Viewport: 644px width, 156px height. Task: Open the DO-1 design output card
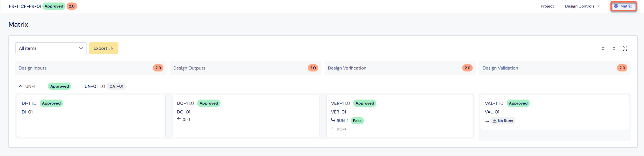click(x=246, y=116)
